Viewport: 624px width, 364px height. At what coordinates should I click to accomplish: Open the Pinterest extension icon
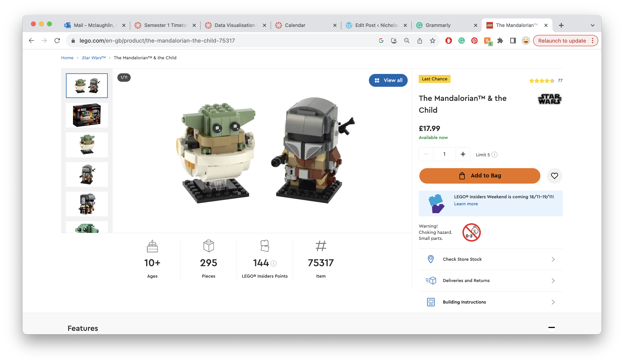474,41
